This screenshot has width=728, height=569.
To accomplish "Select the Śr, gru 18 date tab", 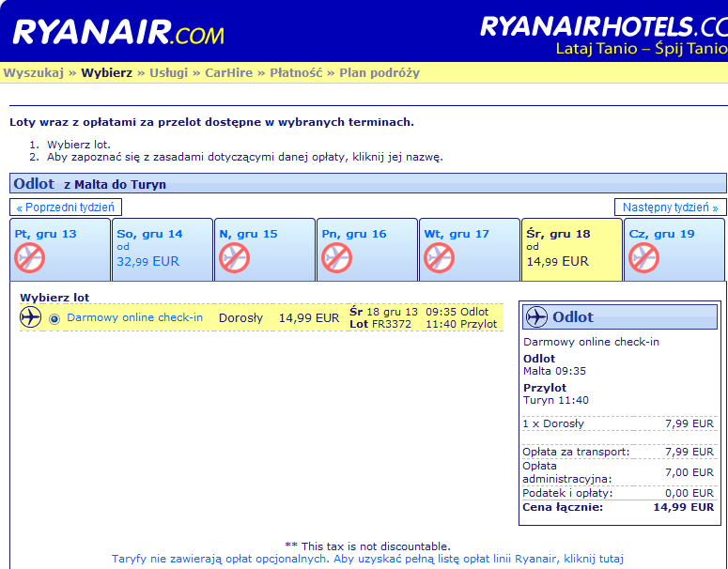I will (x=572, y=250).
